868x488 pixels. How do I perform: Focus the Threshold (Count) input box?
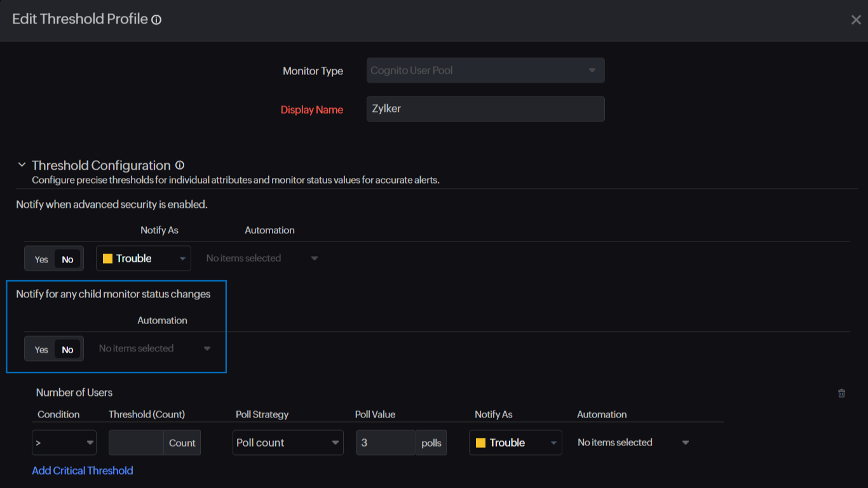click(136, 443)
